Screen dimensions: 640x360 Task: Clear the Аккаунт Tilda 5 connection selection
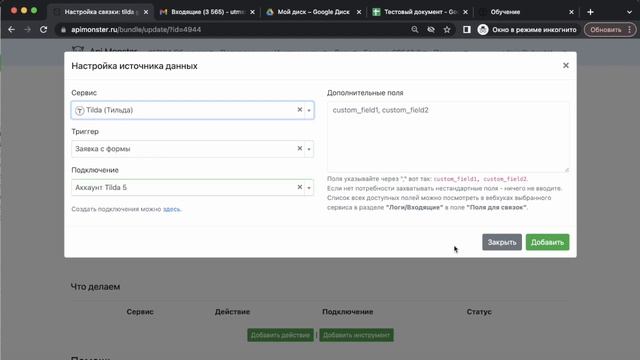[300, 187]
